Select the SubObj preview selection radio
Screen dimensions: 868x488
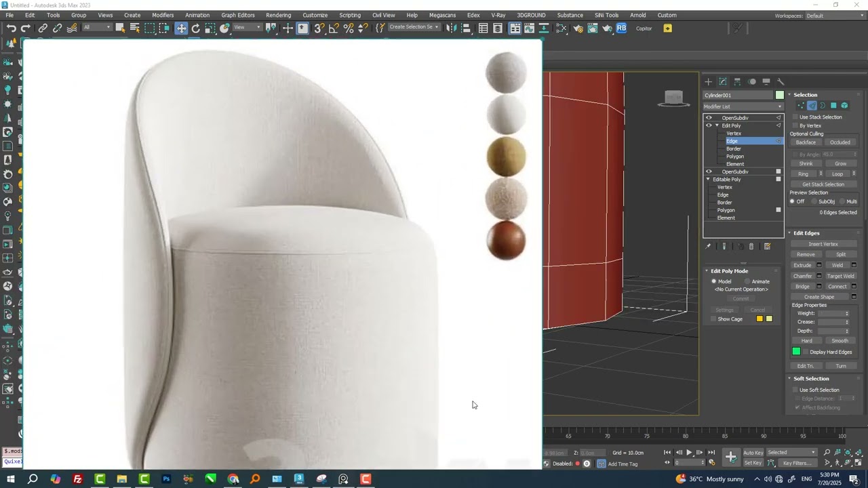[813, 201]
